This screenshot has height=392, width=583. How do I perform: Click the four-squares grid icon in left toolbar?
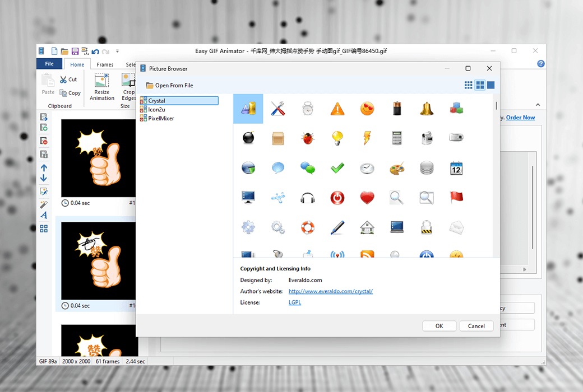coord(44,228)
